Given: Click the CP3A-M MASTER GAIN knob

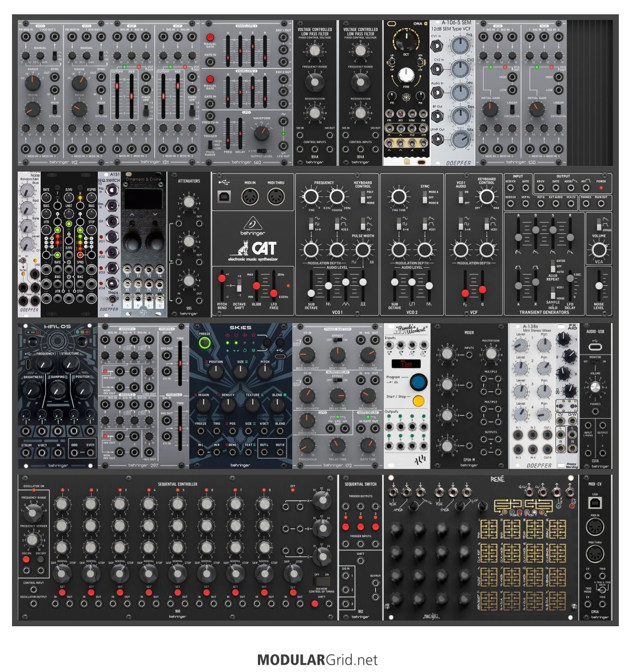Looking at the screenshot, I should pos(491,353).
